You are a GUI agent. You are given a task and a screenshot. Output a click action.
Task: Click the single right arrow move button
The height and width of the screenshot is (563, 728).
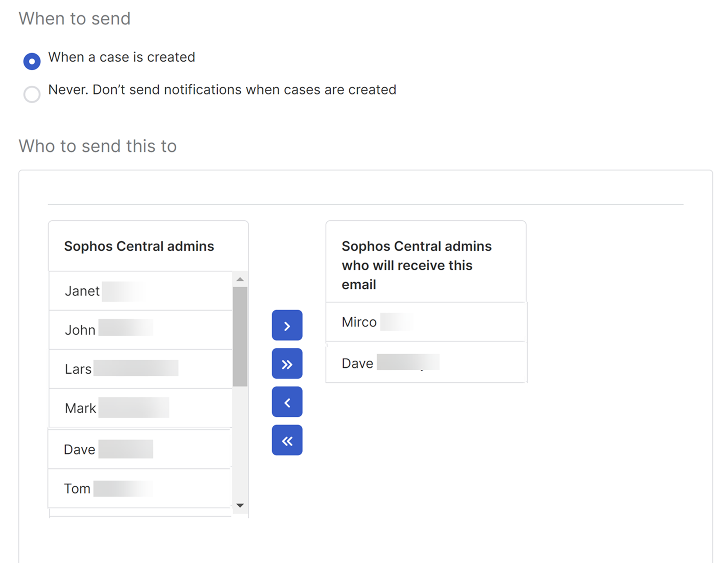pos(287,325)
